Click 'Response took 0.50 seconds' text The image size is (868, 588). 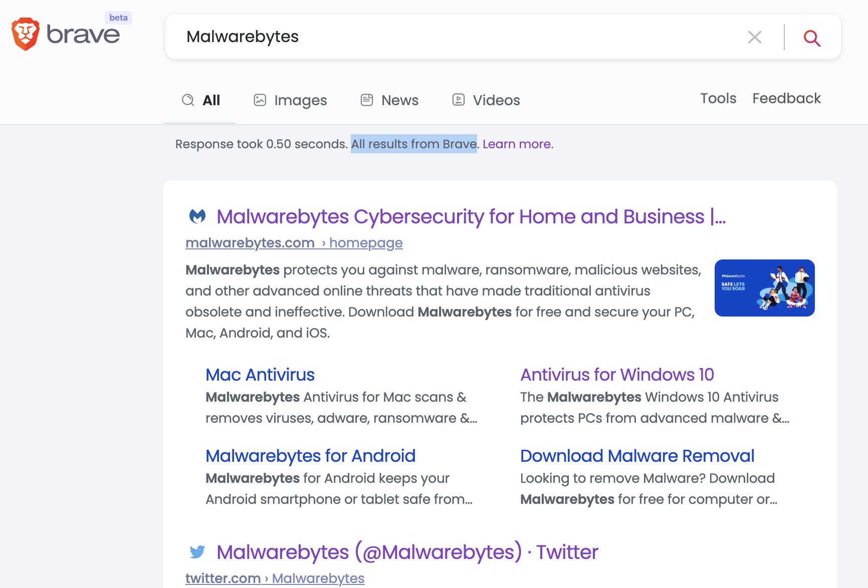click(262, 144)
